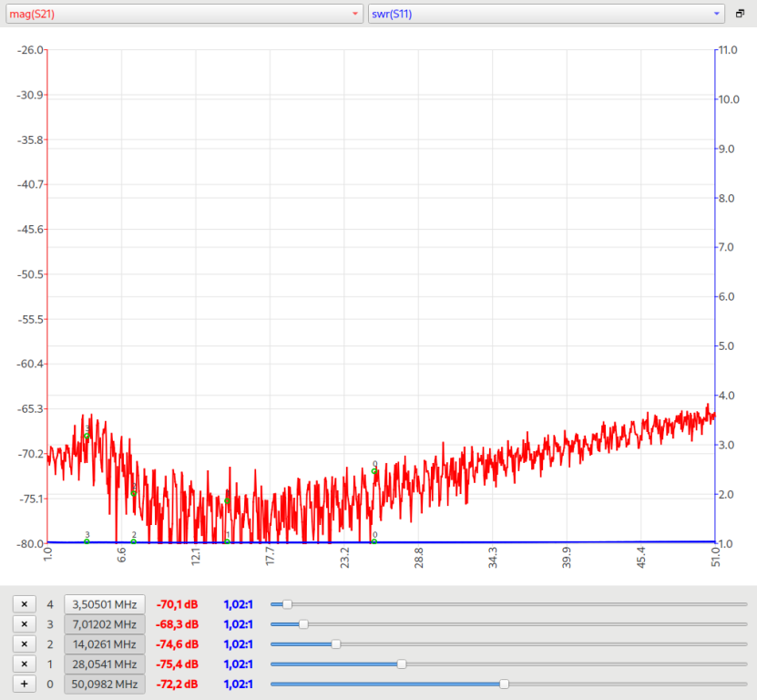The width and height of the screenshot is (757, 700).
Task: Open the mag(S21) trace dropdown
Action: point(182,14)
